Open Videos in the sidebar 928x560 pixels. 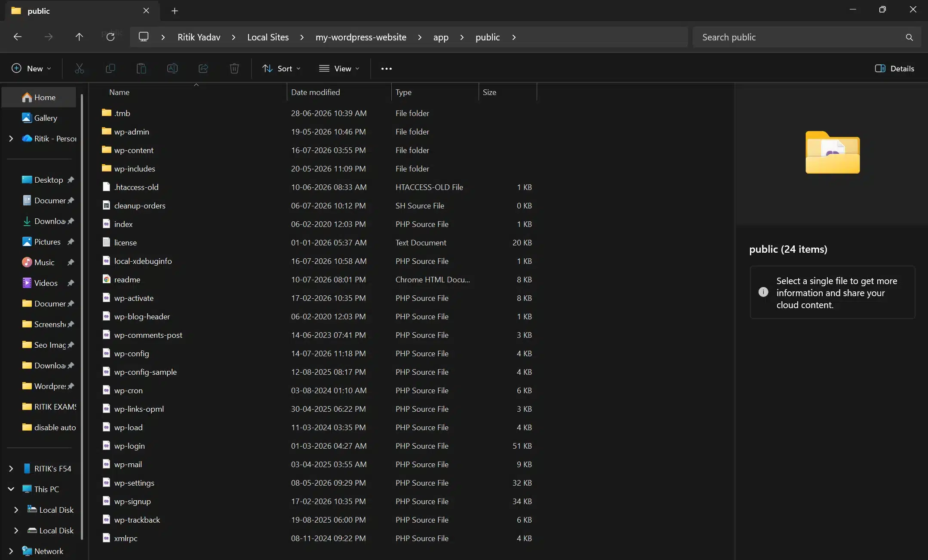coord(39,283)
